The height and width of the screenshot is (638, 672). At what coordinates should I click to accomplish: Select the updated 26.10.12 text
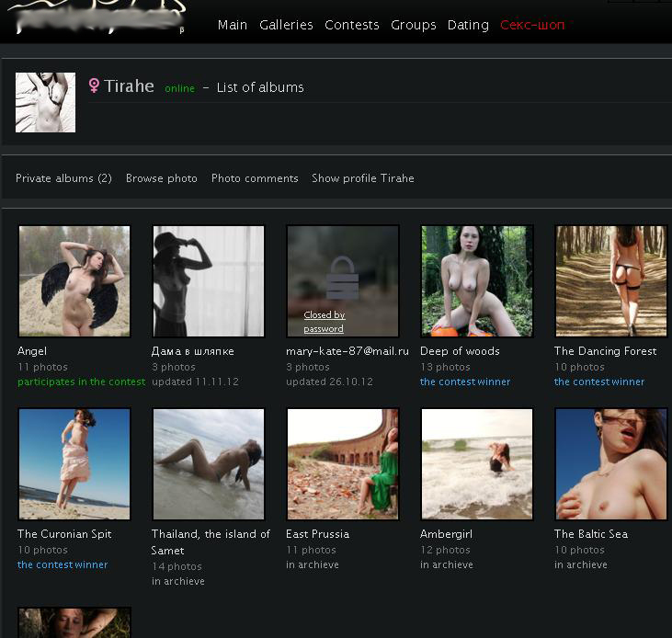[x=330, y=382]
